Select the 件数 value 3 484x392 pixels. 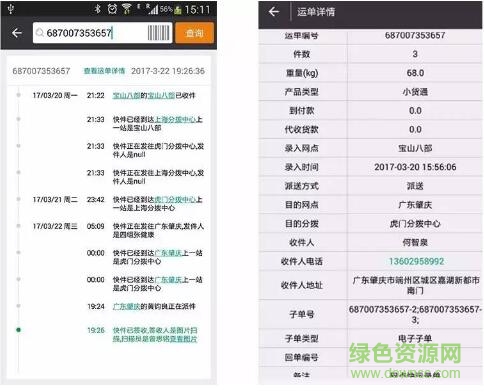(x=415, y=54)
